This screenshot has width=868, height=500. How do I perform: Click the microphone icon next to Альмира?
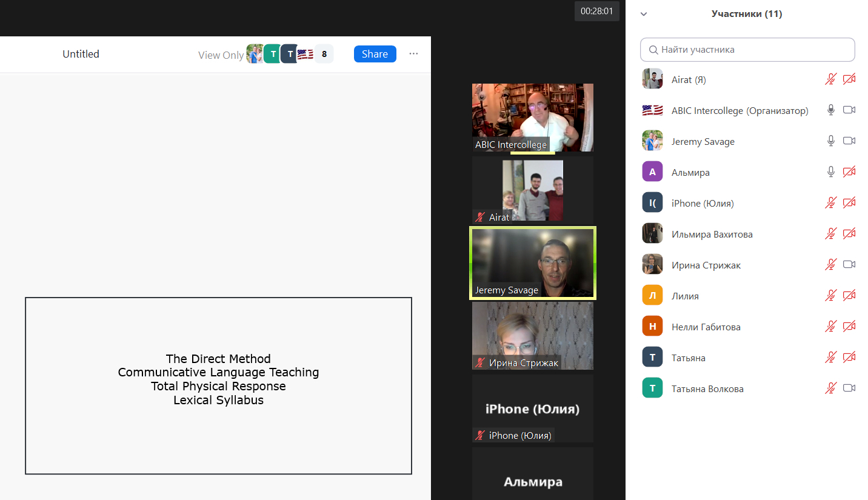(831, 172)
